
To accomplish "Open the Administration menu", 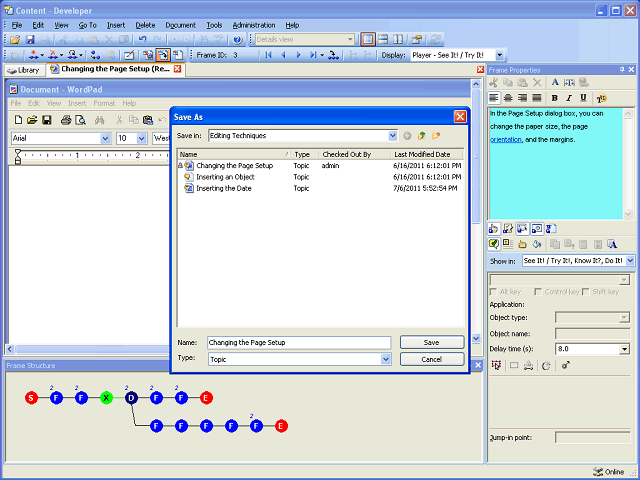I will tap(254, 25).
